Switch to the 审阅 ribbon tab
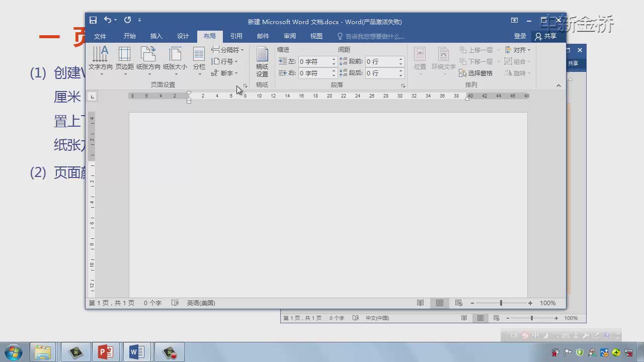Viewport: 644px width, 362px height. 290,36
